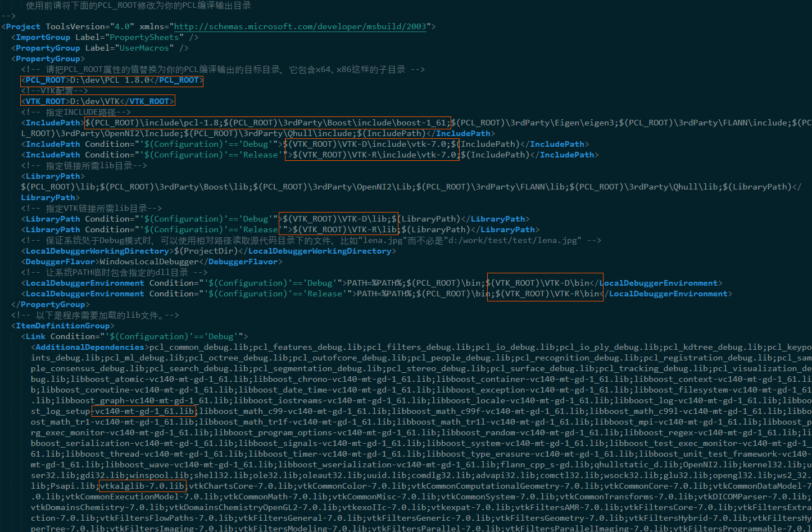Click qhullstatic_d.lib entry

(x=636, y=465)
